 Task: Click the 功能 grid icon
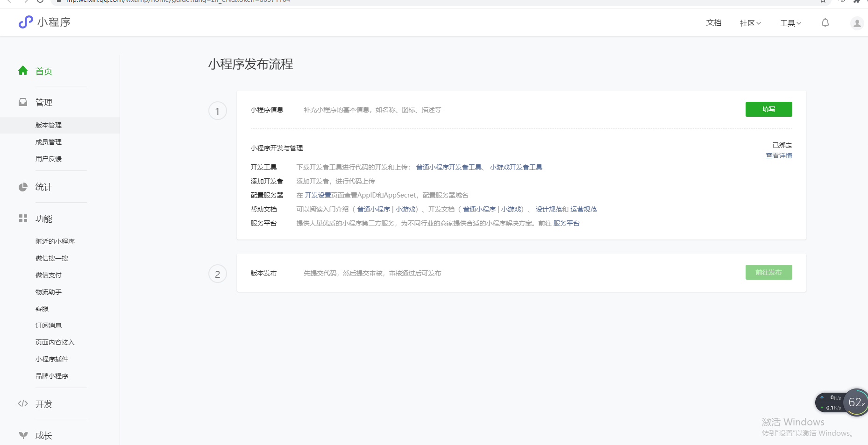(x=23, y=219)
